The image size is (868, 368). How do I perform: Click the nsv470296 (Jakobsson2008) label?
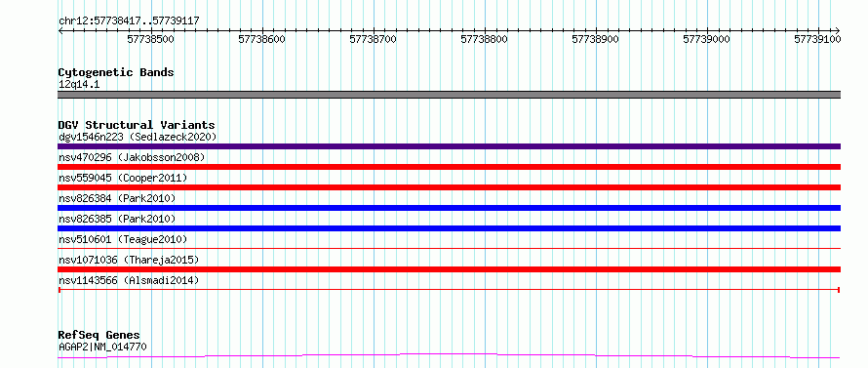tap(132, 157)
